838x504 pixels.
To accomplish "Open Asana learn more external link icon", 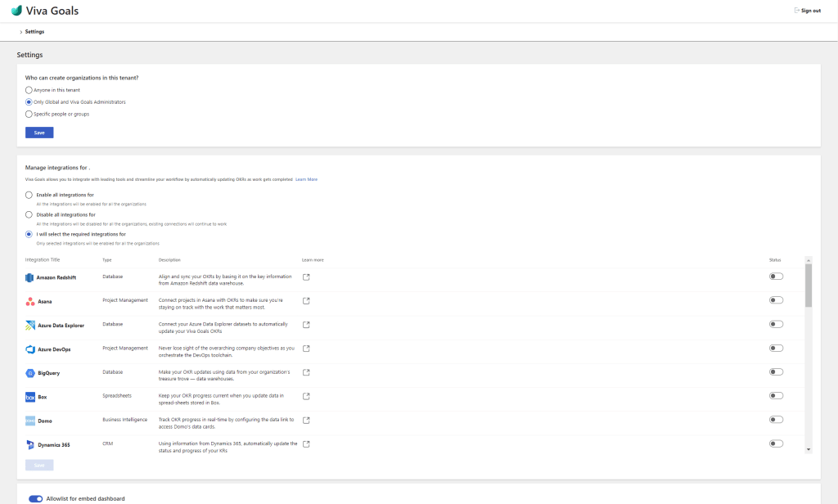I will point(306,301).
